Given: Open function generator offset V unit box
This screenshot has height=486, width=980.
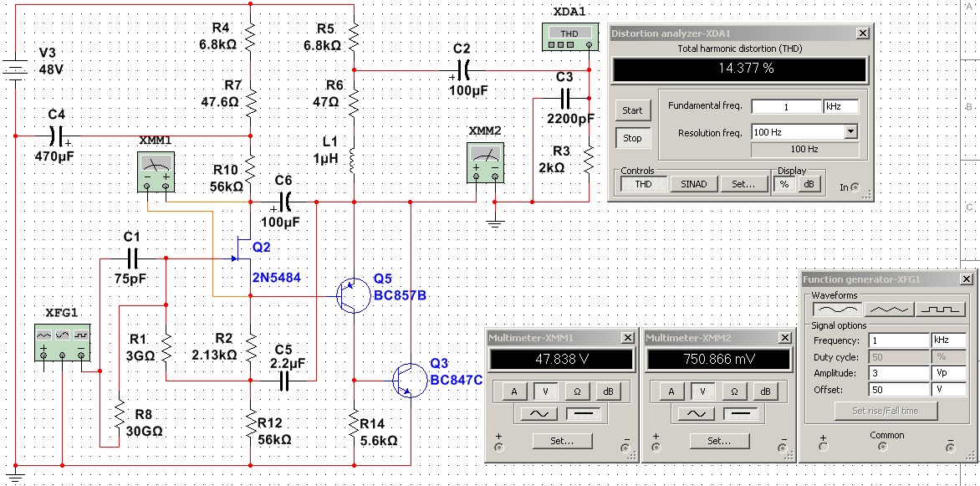Looking at the screenshot, I should click(948, 389).
